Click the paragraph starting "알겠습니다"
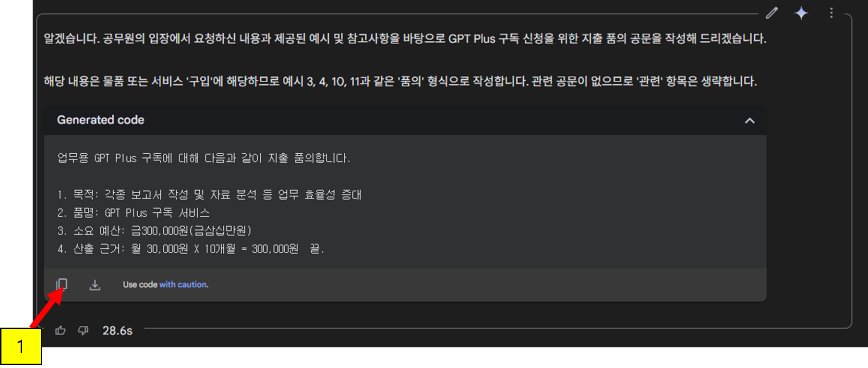 pyautogui.click(x=405, y=38)
